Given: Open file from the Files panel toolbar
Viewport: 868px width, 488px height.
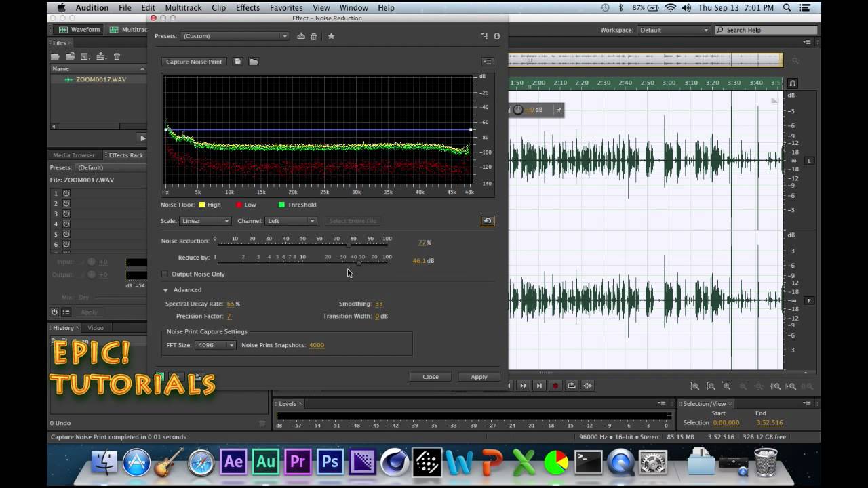Looking at the screenshot, I should point(55,56).
